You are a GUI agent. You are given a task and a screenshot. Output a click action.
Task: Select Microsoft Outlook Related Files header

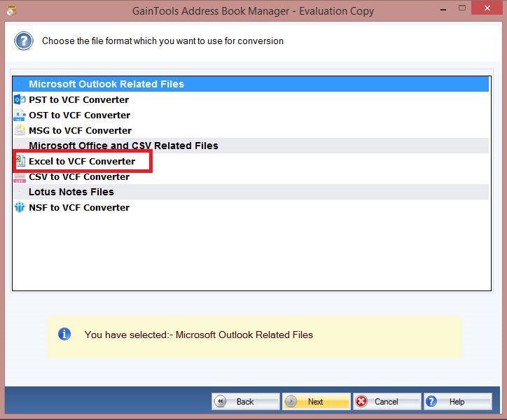[251, 84]
